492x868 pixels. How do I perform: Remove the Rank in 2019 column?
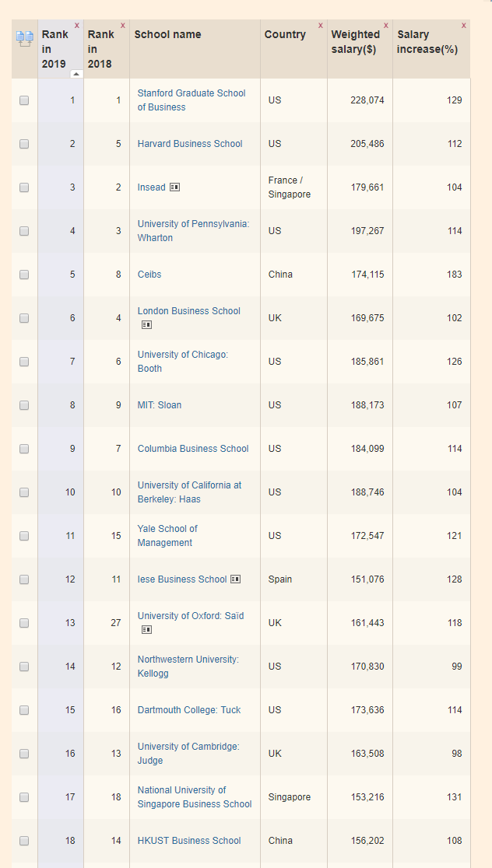click(x=76, y=26)
